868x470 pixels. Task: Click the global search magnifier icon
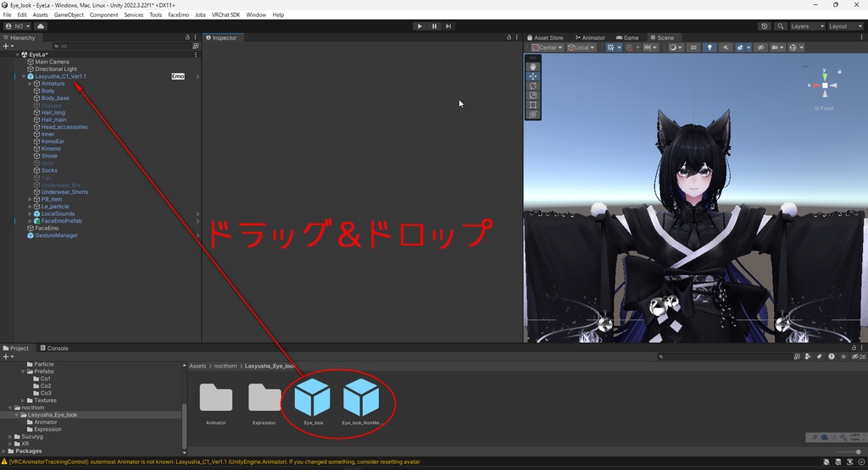[780, 26]
